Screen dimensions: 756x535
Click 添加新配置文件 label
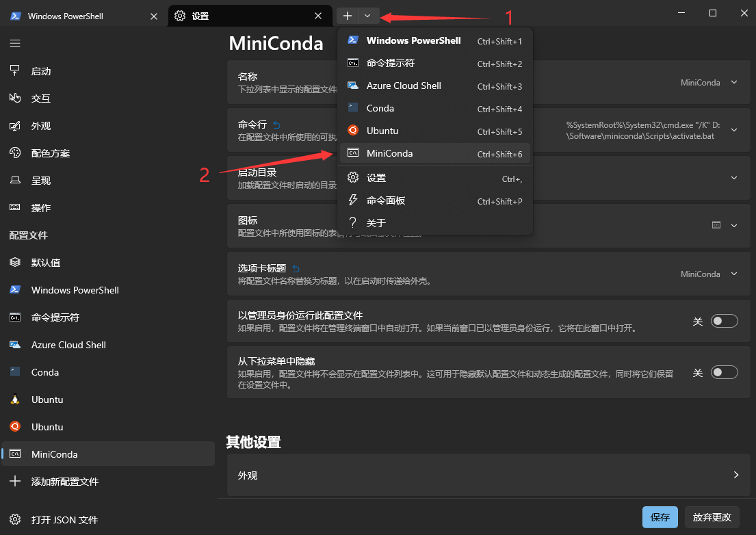[64, 482]
